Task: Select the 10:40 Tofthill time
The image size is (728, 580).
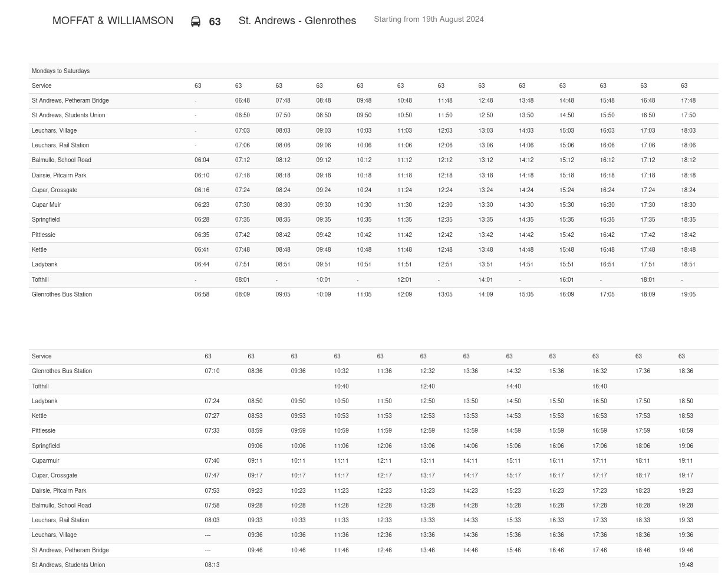Action: [341, 387]
